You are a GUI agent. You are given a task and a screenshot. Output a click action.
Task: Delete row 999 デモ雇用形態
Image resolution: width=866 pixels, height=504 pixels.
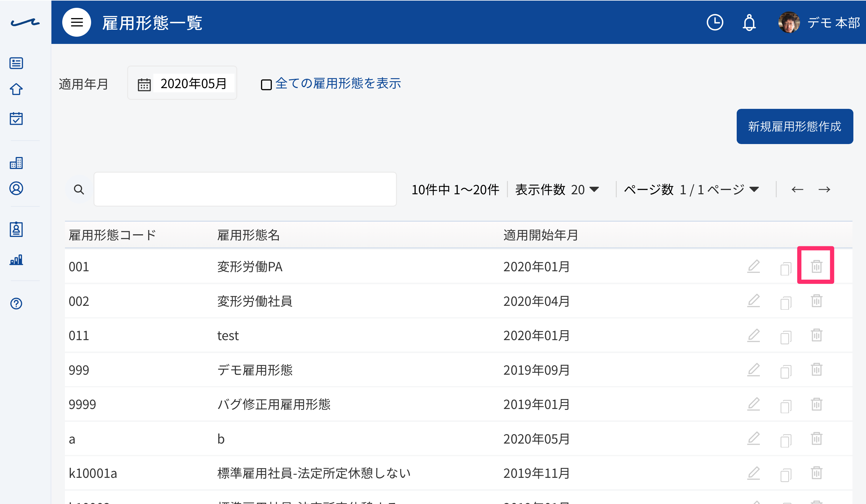tap(816, 370)
